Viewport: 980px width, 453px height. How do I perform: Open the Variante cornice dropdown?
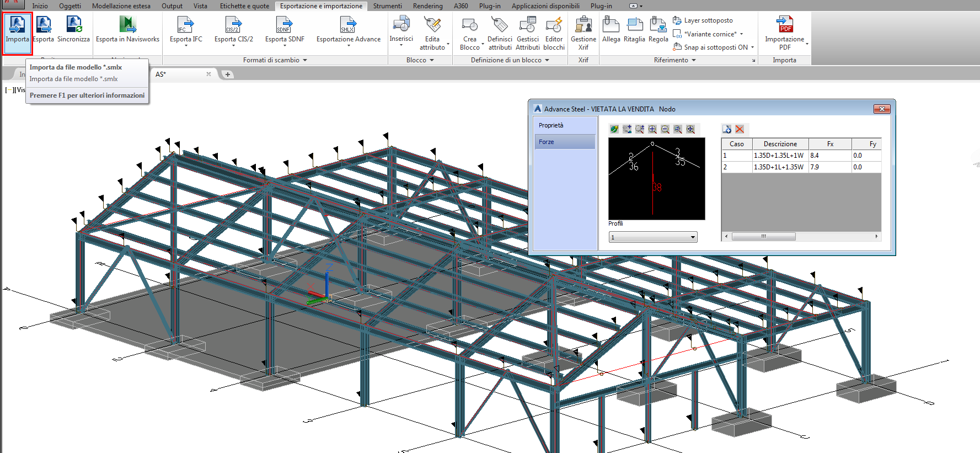tap(741, 34)
